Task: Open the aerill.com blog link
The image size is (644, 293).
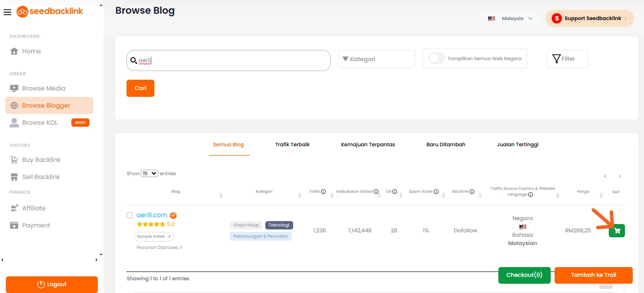Action: [152, 215]
